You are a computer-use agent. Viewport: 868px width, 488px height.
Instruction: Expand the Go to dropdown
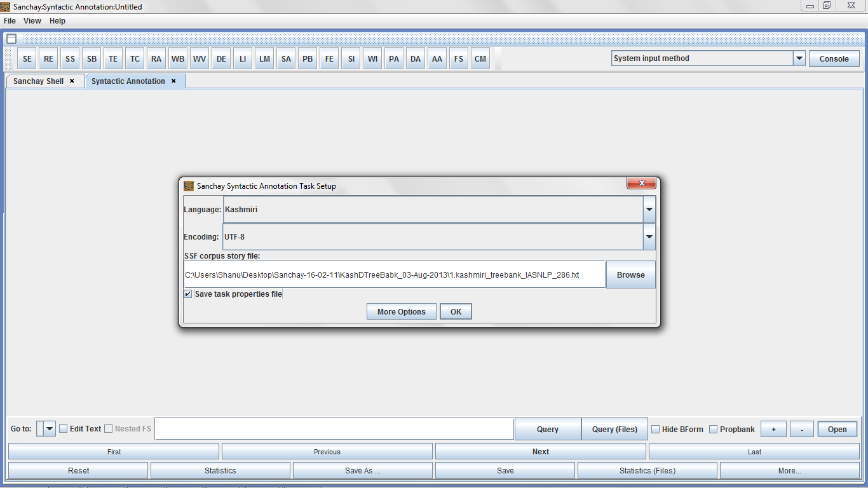click(x=50, y=429)
